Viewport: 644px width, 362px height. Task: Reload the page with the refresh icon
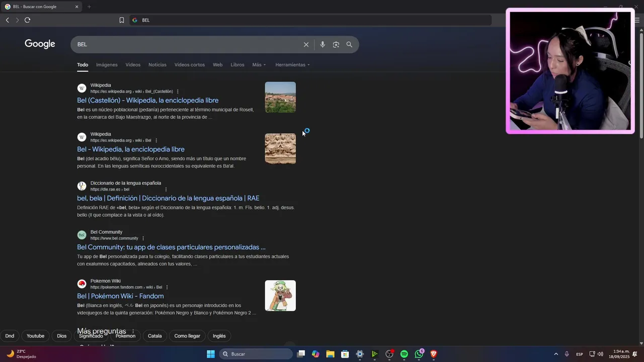point(27,20)
